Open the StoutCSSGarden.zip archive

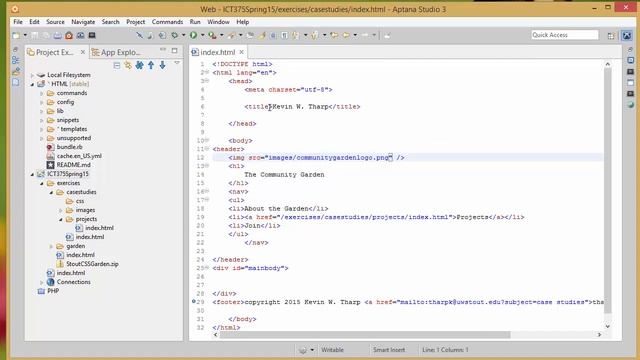pos(92,264)
